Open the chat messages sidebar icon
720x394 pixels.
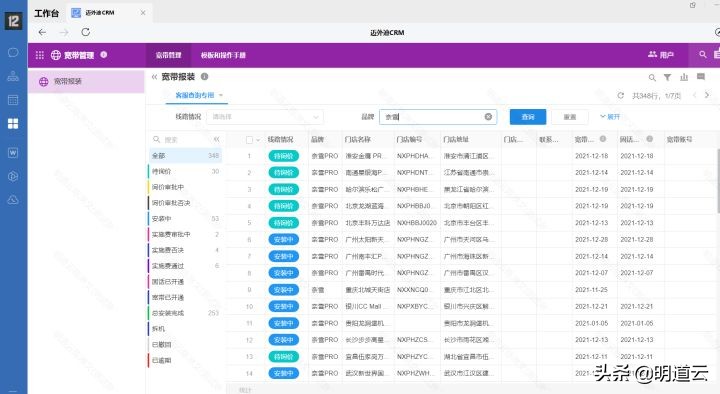(x=13, y=52)
